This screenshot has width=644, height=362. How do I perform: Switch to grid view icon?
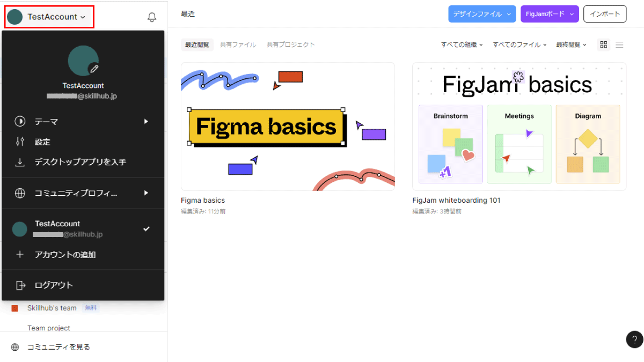604,45
